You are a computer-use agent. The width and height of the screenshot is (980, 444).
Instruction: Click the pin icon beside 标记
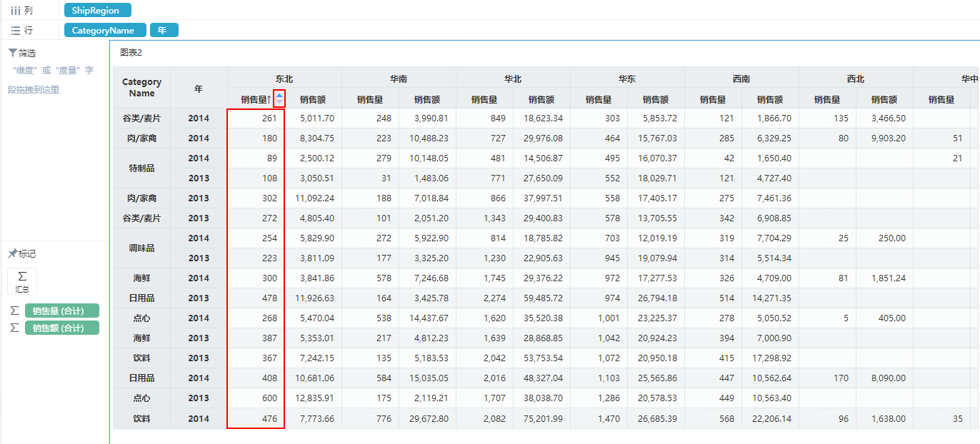tap(12, 253)
